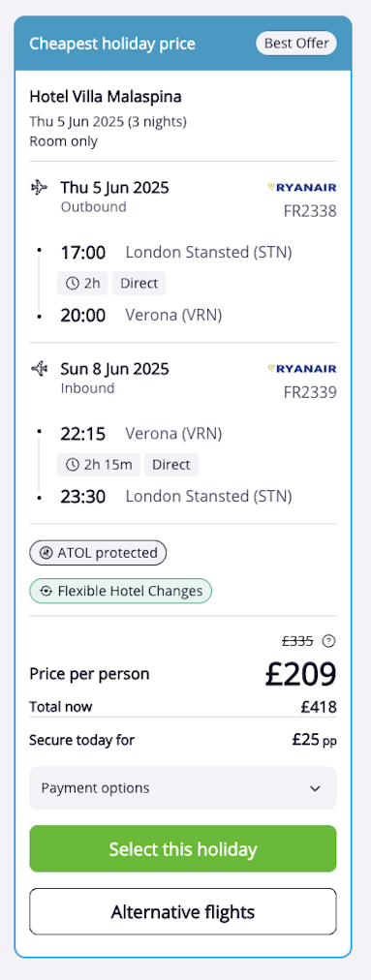Click the clock icon beside 2h 15m
The height and width of the screenshot is (980, 371).
point(73,465)
